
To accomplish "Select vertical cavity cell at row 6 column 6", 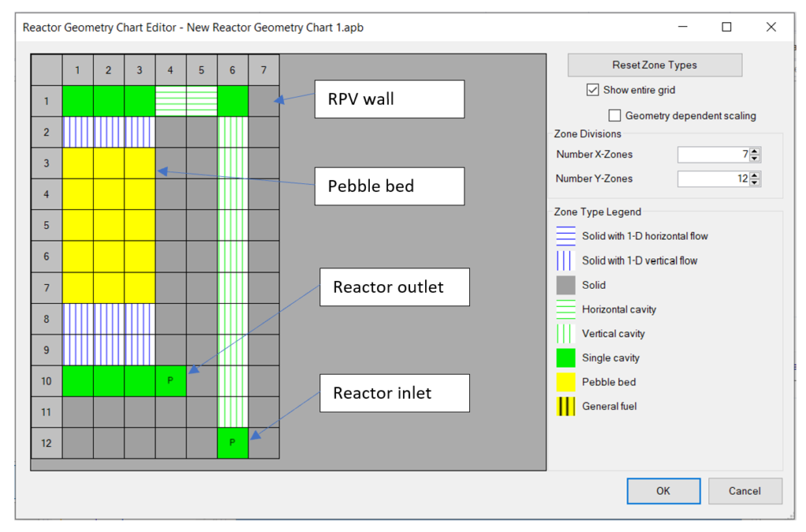I will [232, 257].
